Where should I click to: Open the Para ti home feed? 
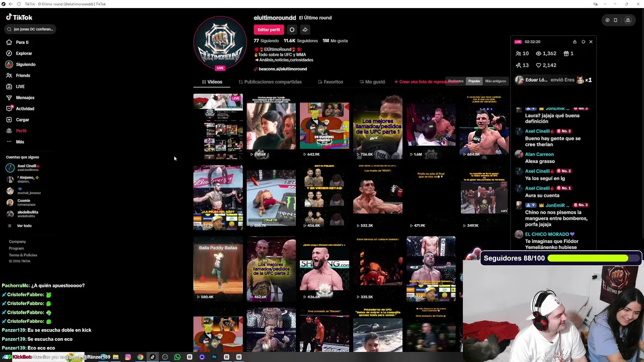(x=17, y=42)
